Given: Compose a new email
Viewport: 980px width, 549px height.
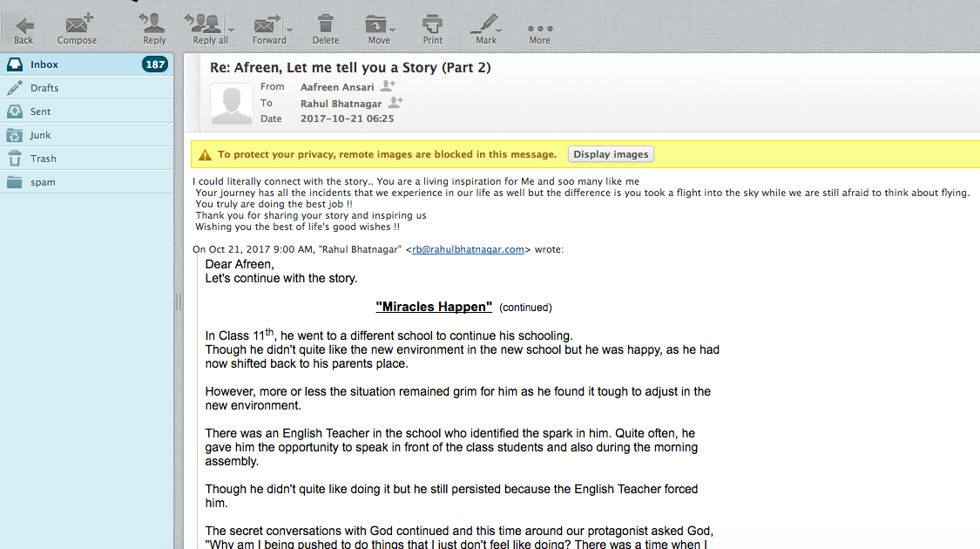Looking at the screenshot, I should pyautogui.click(x=77, y=30).
